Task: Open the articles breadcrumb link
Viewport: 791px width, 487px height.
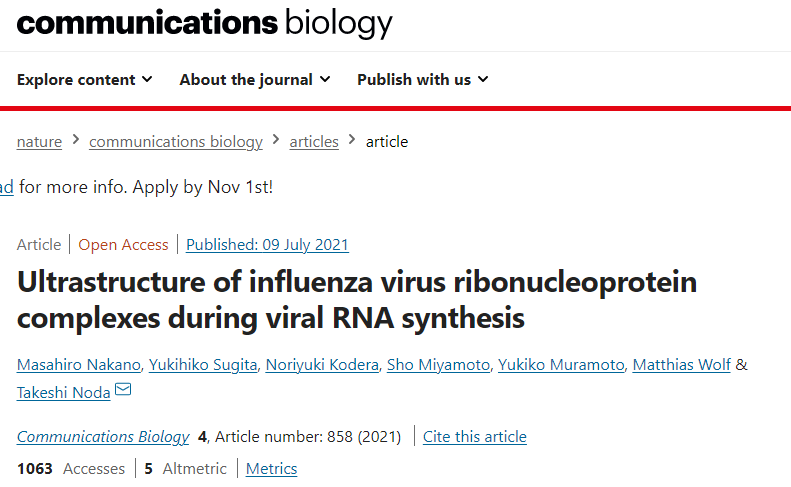Action: pos(314,142)
